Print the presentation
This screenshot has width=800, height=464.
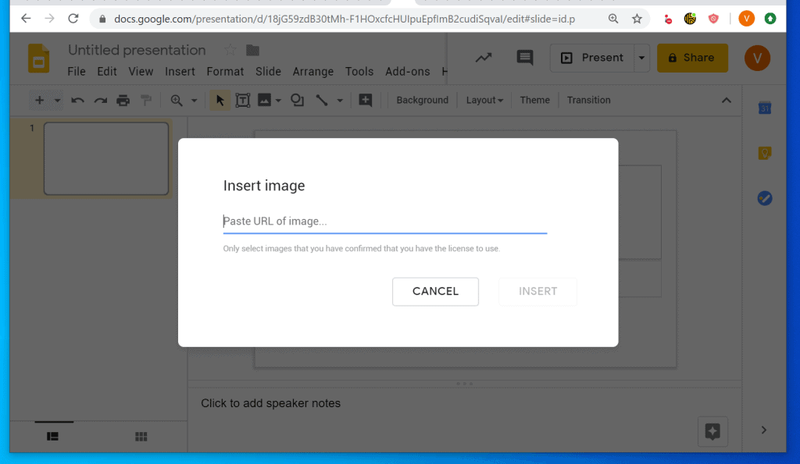(x=123, y=100)
